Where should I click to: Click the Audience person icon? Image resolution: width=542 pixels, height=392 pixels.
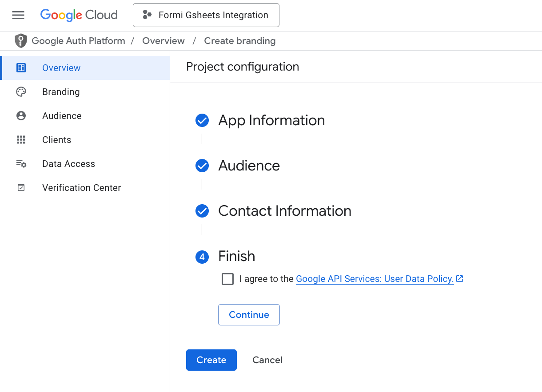pyautogui.click(x=21, y=116)
